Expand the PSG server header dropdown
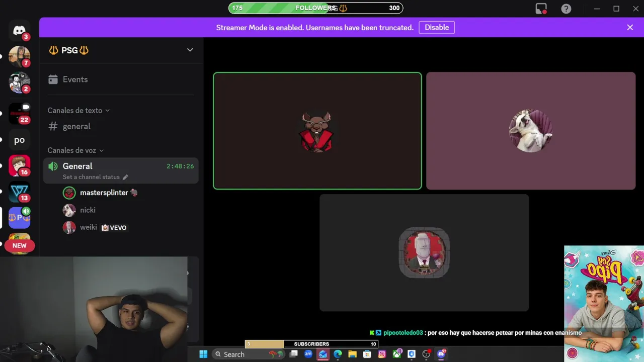This screenshot has width=644, height=362. [190, 50]
